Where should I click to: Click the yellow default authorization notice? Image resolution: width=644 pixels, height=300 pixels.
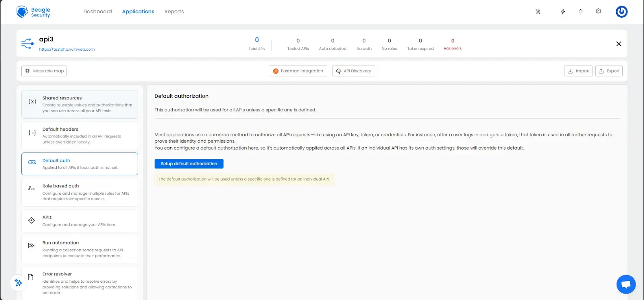click(x=244, y=179)
